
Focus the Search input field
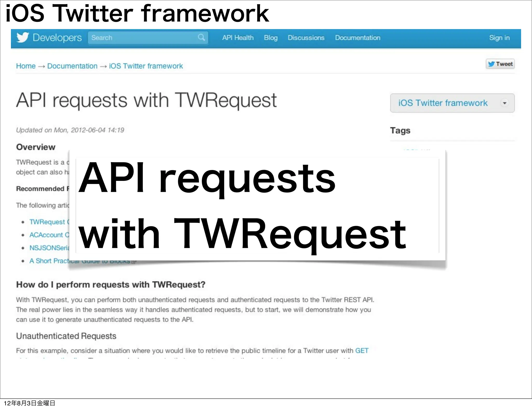coord(148,38)
